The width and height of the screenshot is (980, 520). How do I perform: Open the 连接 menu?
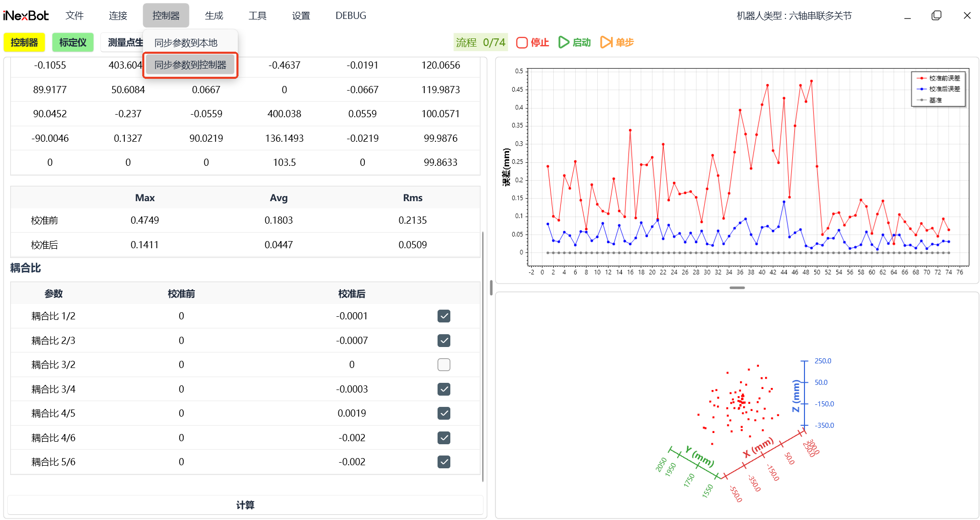point(118,16)
